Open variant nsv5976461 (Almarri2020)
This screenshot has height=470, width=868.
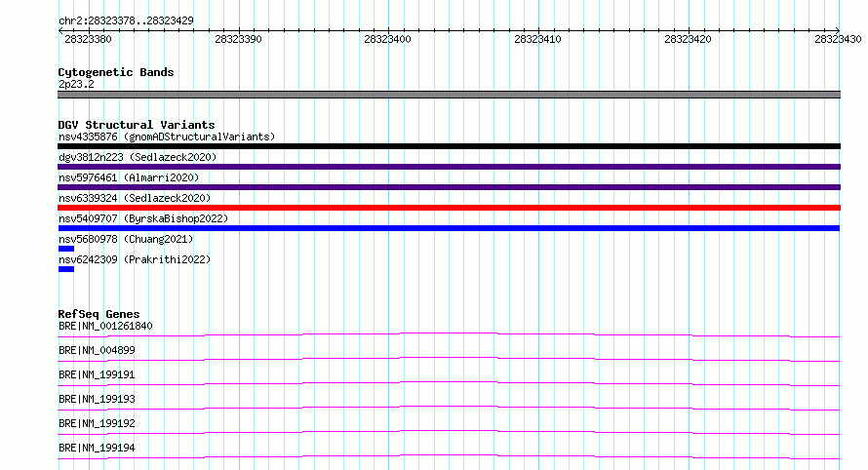[x=129, y=177]
